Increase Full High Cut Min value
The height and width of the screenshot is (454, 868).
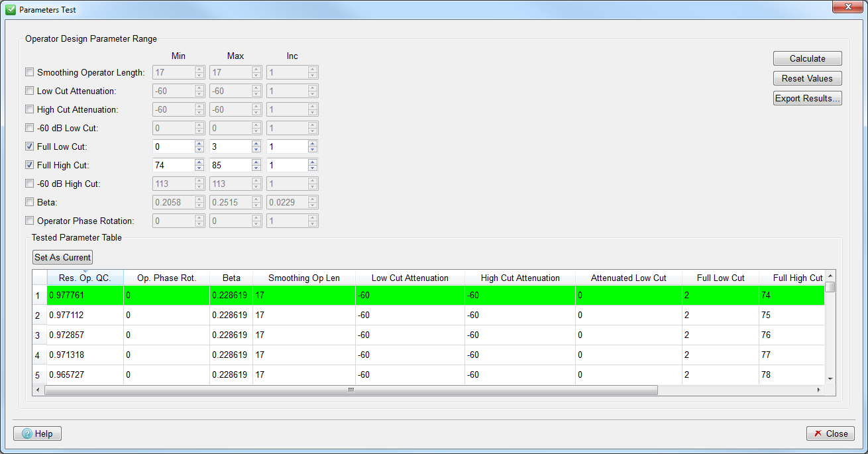click(199, 162)
